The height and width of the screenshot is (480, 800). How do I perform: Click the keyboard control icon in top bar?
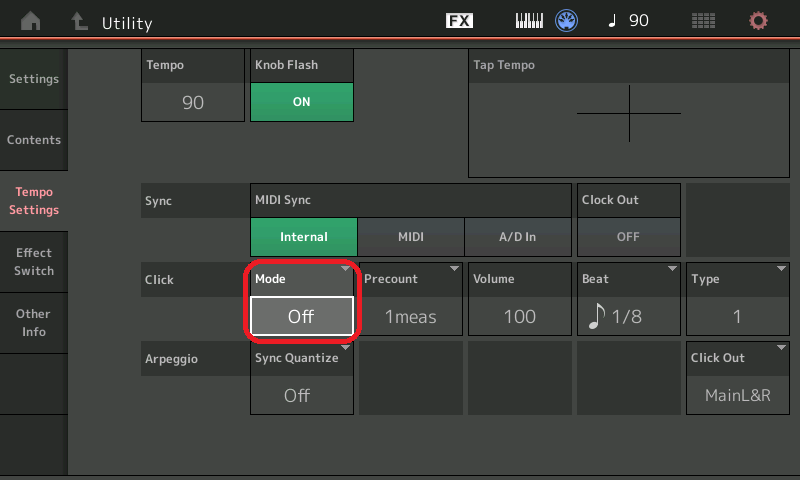click(x=529, y=21)
